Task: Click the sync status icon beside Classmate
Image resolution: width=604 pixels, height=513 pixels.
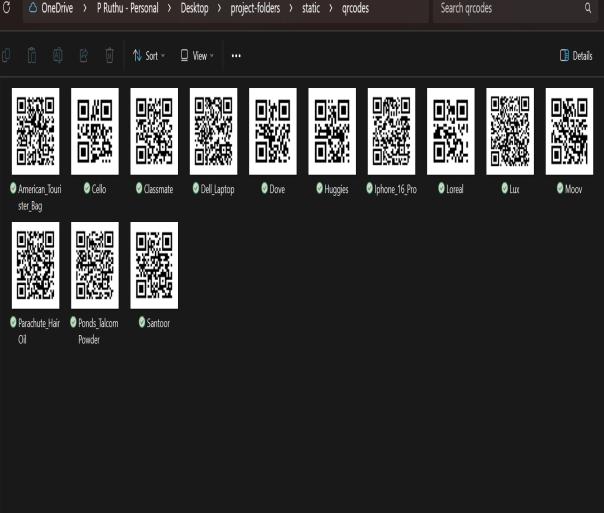Action: pyautogui.click(x=139, y=188)
